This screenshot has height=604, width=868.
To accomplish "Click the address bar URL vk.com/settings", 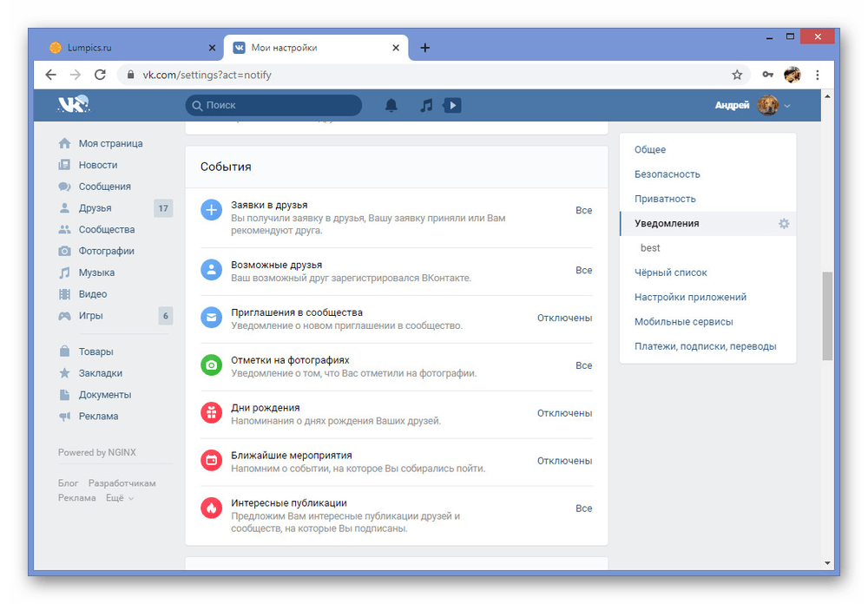I will pyautogui.click(x=207, y=75).
